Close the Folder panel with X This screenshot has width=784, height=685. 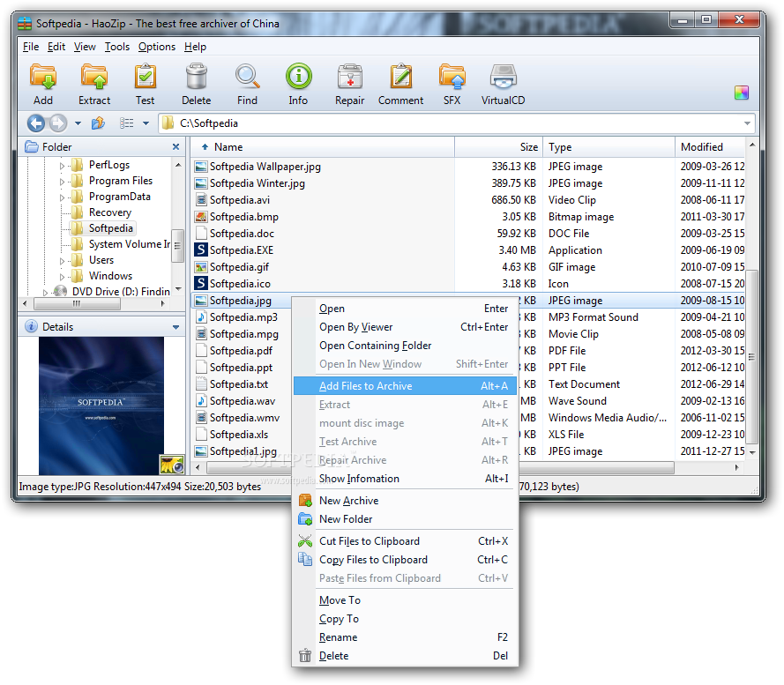[x=176, y=147]
